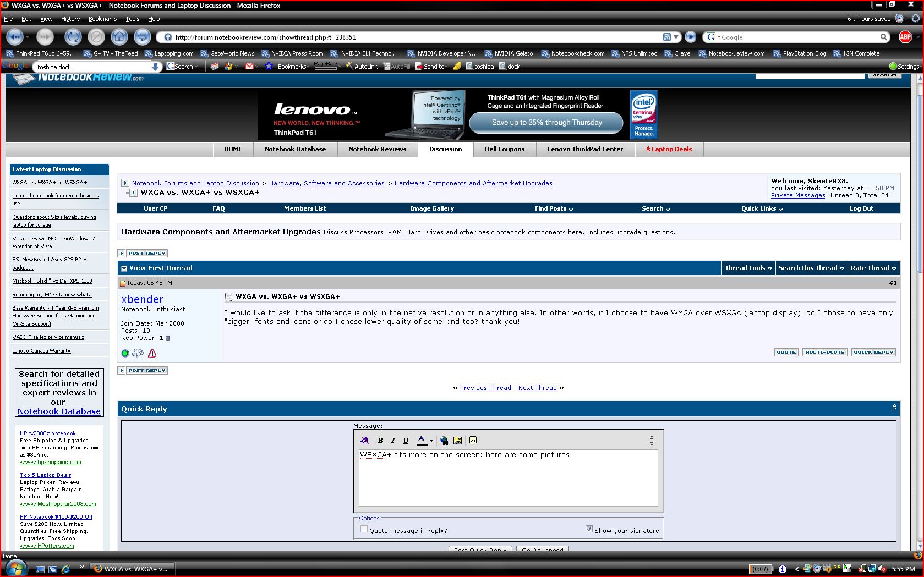Click the Firefox taskbar window button

click(x=132, y=569)
